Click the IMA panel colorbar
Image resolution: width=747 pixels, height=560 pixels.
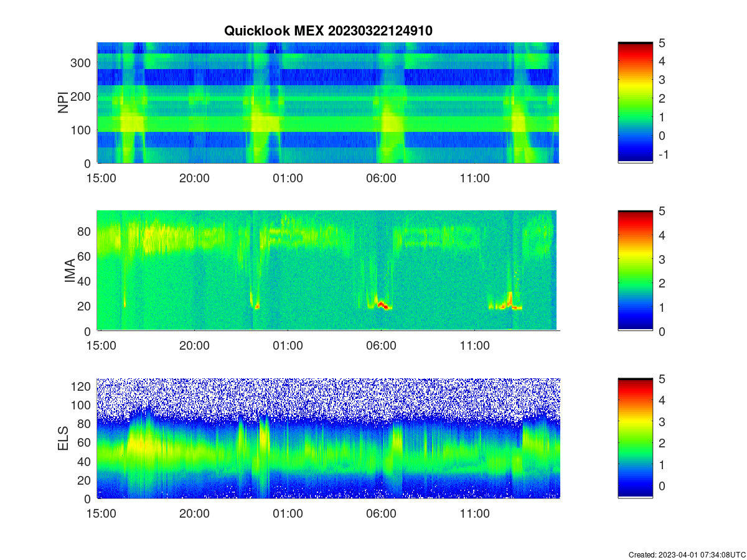636,271
